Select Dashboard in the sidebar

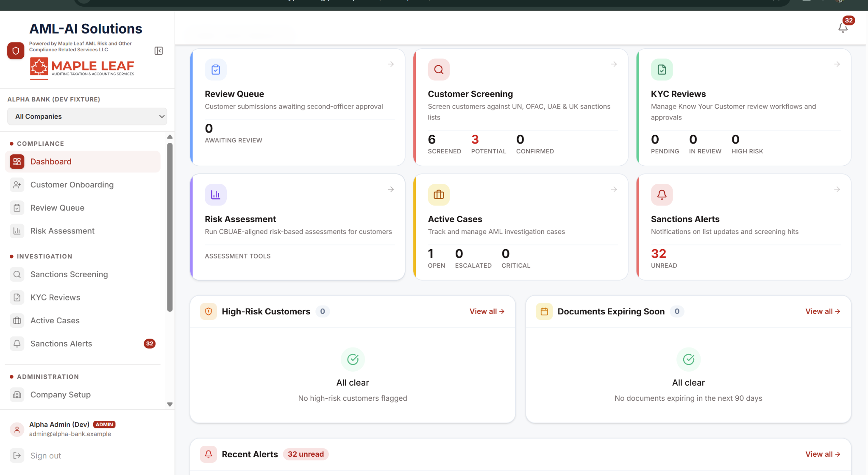pyautogui.click(x=83, y=162)
